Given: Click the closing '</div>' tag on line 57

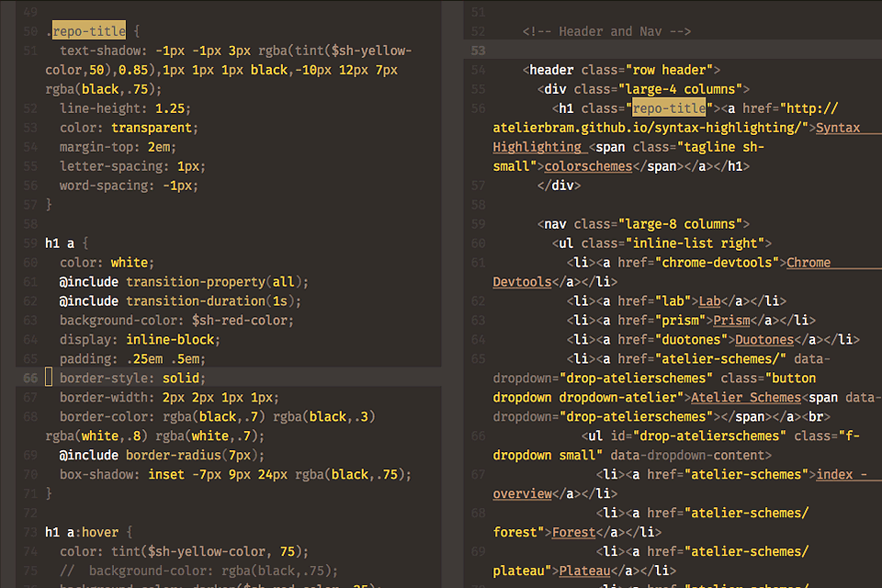Looking at the screenshot, I should (x=559, y=185).
